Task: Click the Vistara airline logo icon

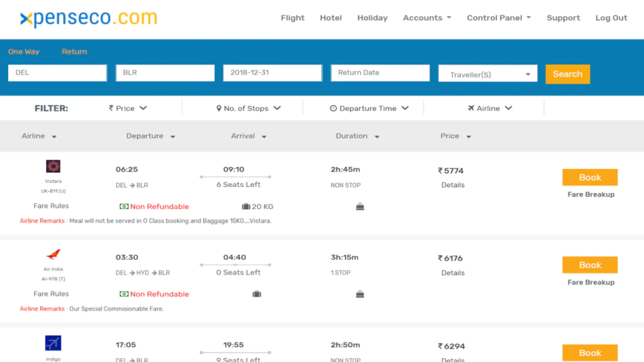Action: pyautogui.click(x=53, y=166)
